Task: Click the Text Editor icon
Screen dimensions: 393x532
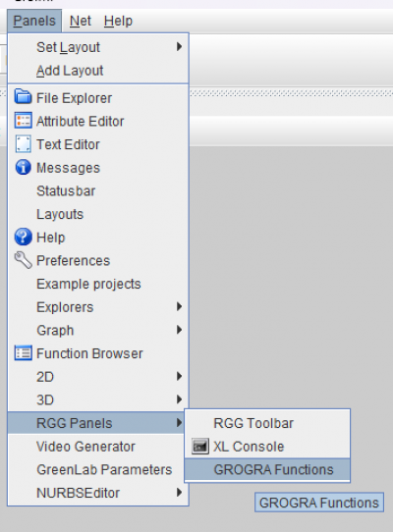Action: 24,144
